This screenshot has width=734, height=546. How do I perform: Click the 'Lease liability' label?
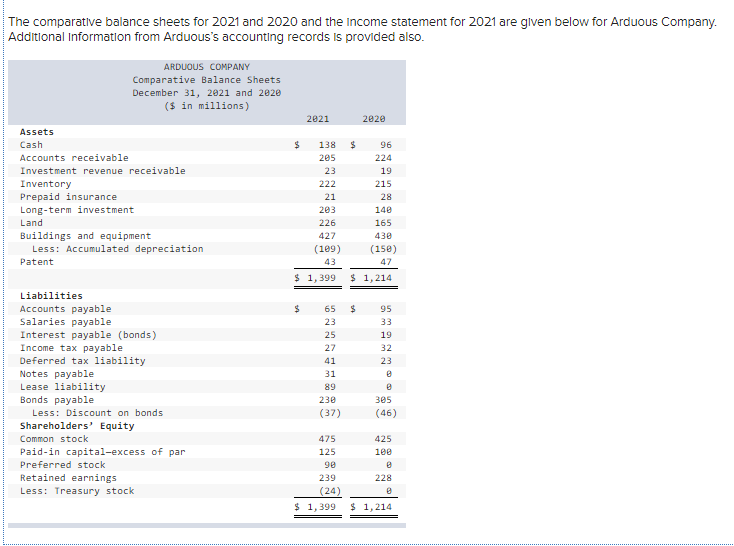63,387
